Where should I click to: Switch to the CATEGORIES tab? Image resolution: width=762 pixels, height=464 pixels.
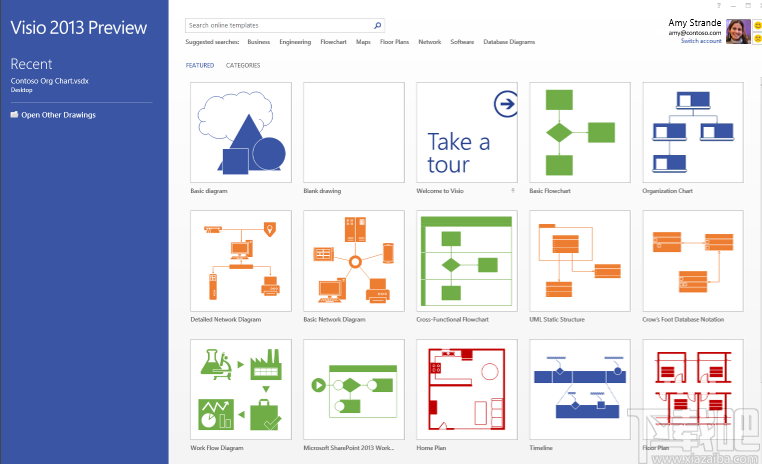tap(243, 65)
